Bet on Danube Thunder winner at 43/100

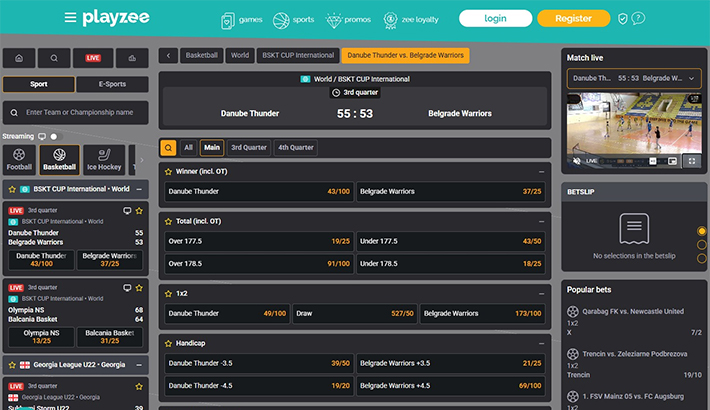tap(259, 192)
